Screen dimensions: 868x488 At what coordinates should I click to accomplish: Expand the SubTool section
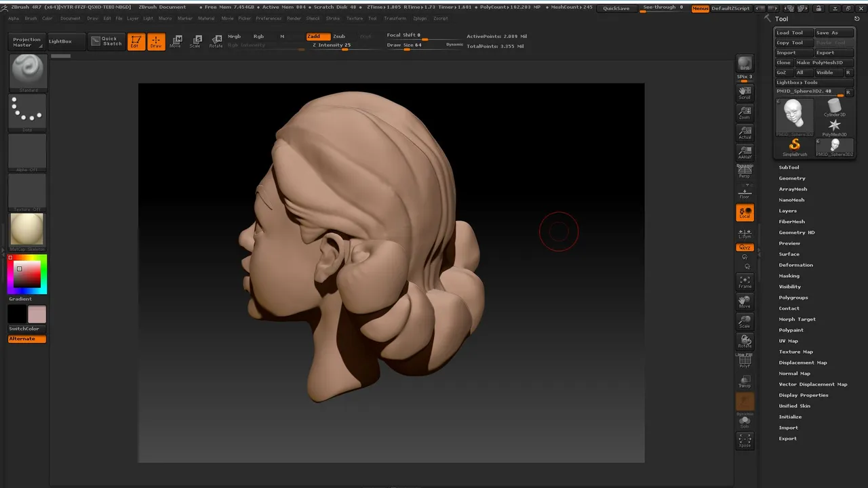pos(789,167)
